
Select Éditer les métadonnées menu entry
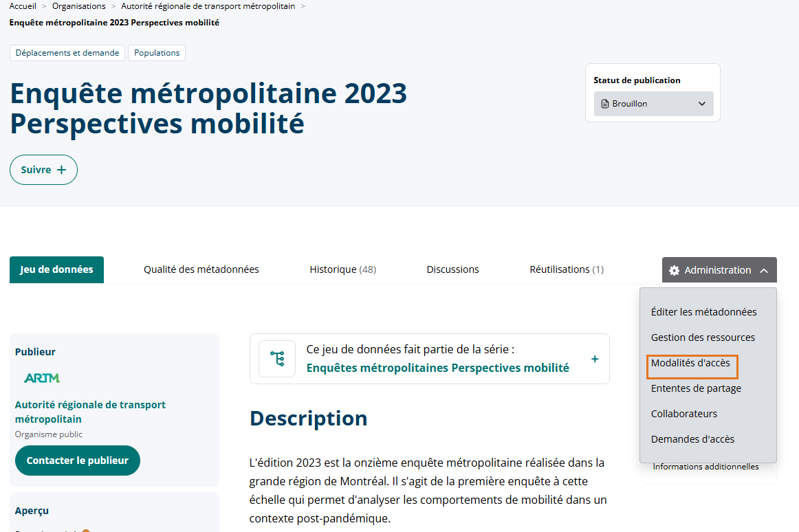click(x=703, y=312)
